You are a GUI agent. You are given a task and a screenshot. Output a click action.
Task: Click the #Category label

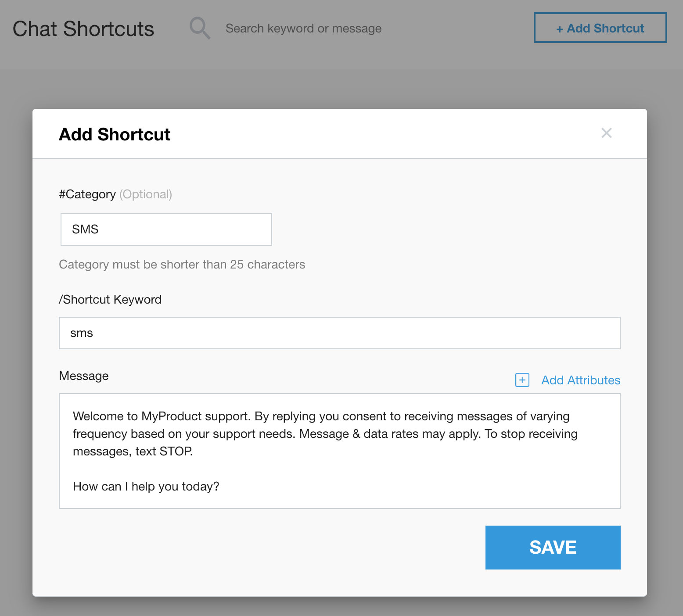click(x=87, y=194)
